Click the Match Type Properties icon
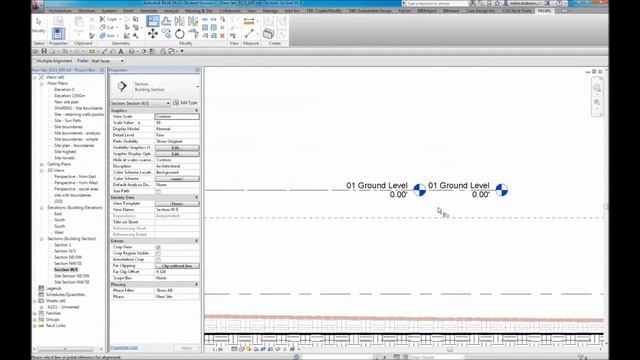Image resolution: width=640 pixels, height=360 pixels. (x=92, y=36)
